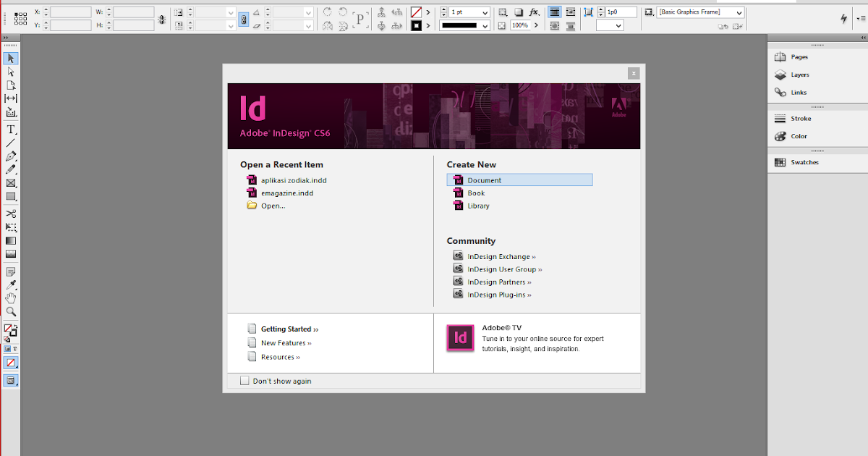This screenshot has height=456, width=868.
Task: Open the Getting Started link
Action: (289, 329)
